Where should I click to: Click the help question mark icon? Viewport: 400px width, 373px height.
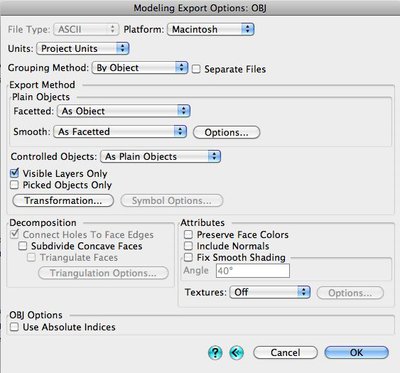pyautogui.click(x=215, y=353)
